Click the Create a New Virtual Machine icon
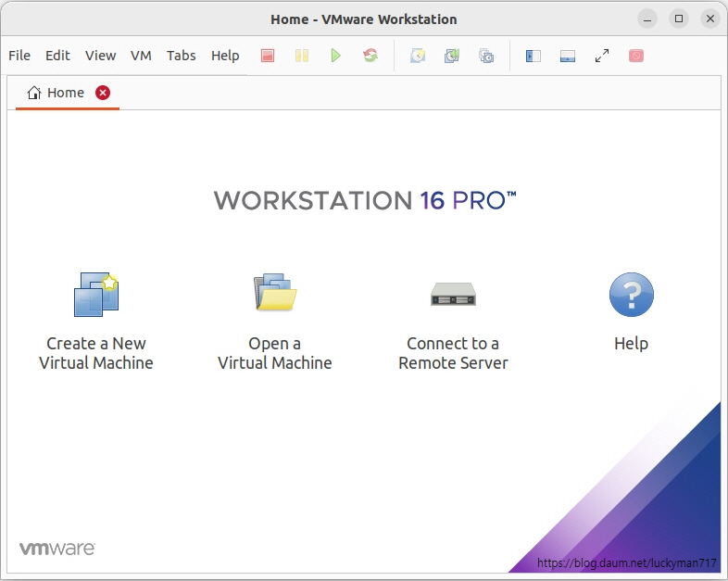Screen dimensions: 728x581 point(96,295)
